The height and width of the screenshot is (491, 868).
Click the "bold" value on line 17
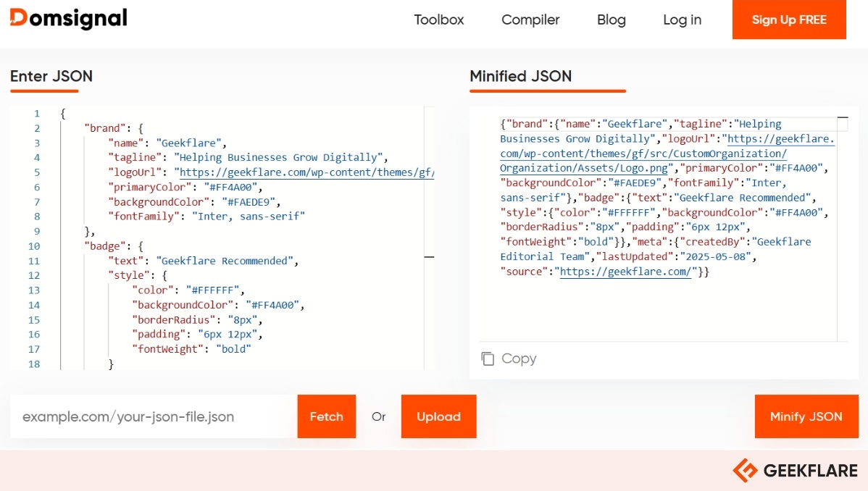233,349
